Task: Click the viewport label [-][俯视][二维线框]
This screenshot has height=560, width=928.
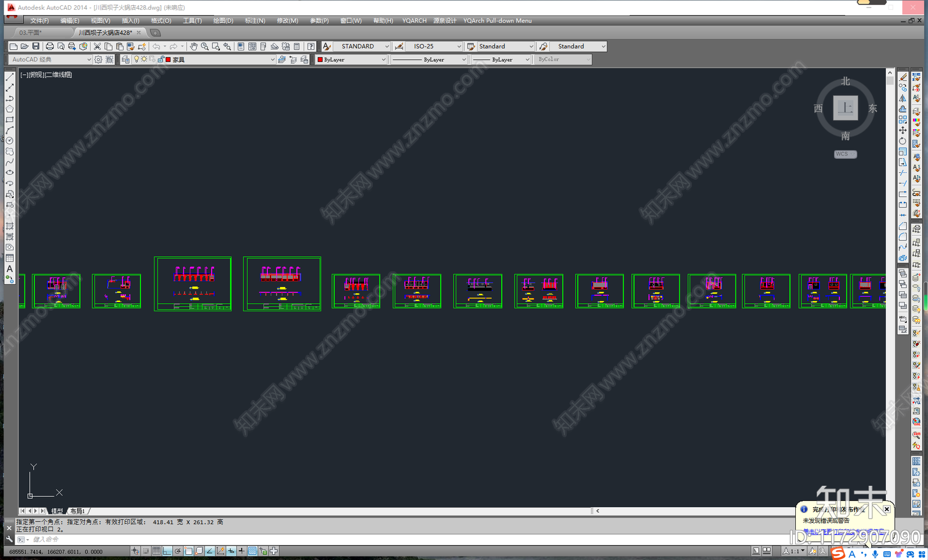Action: pyautogui.click(x=46, y=75)
